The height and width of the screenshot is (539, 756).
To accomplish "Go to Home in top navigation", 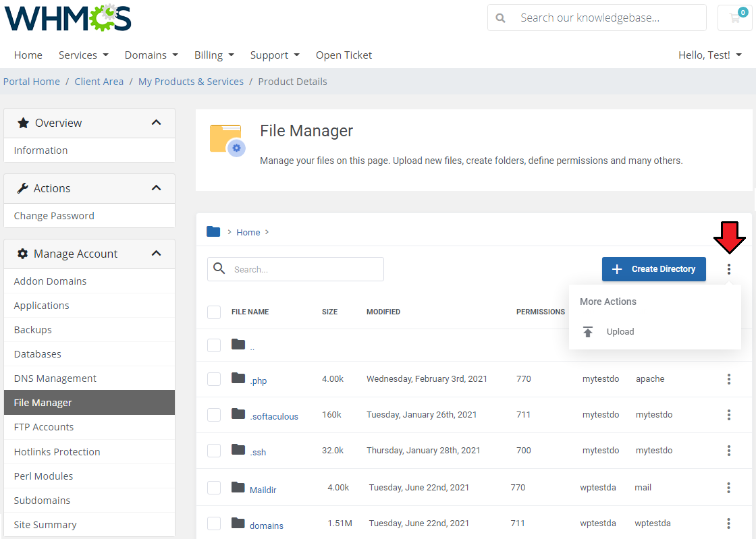I will [x=28, y=55].
